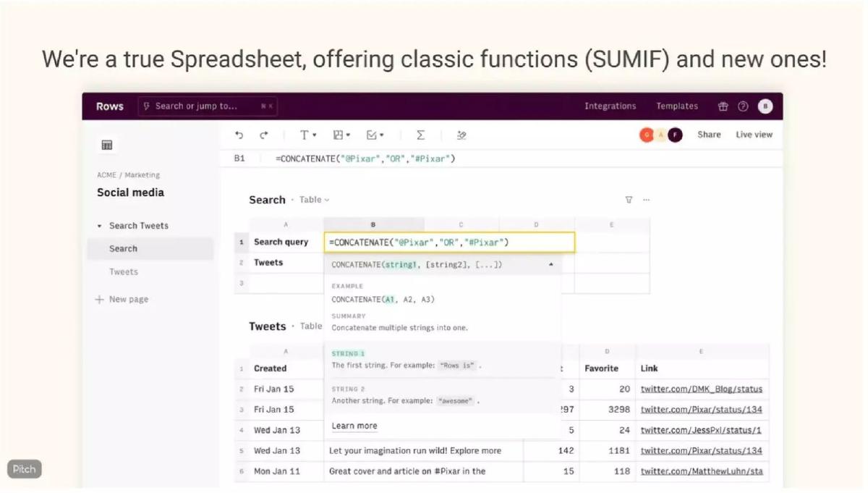Viewport: 868px width, 493px height.
Task: Open the twitter.com/JessPxl/status link
Action: click(x=702, y=430)
